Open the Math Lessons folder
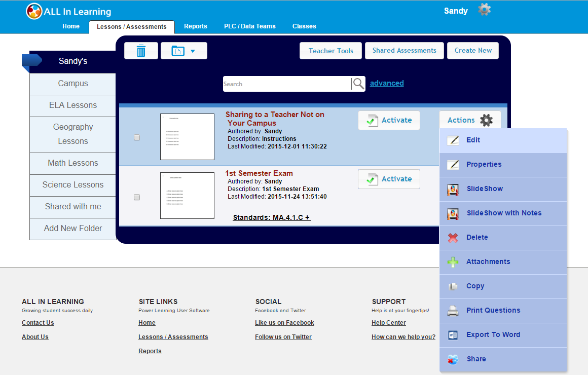 (73, 163)
